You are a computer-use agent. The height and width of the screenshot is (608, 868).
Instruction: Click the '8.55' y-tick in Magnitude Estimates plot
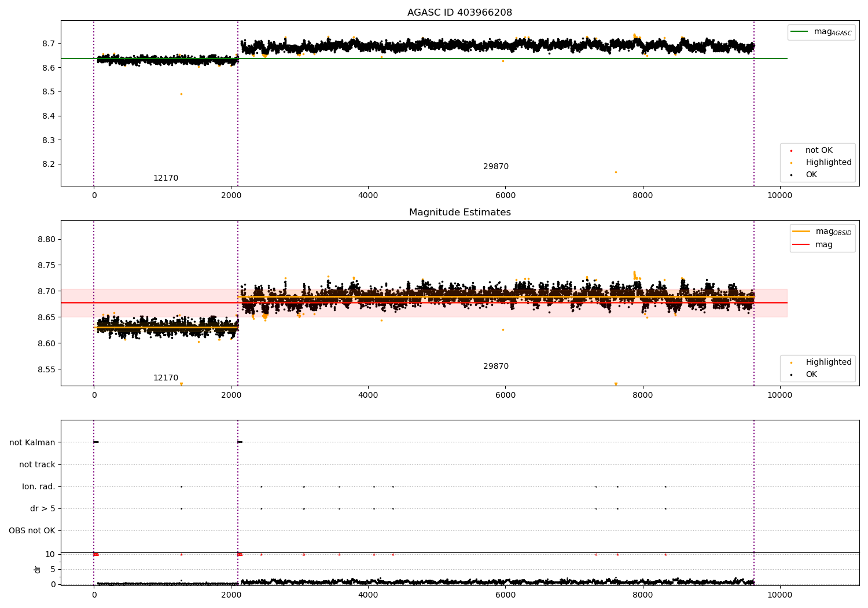[x=46, y=370]
